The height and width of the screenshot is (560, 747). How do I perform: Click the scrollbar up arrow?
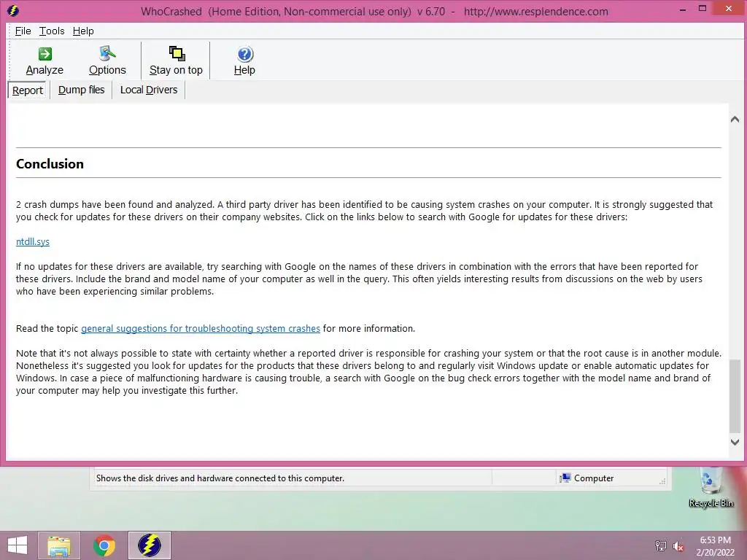[735, 119]
